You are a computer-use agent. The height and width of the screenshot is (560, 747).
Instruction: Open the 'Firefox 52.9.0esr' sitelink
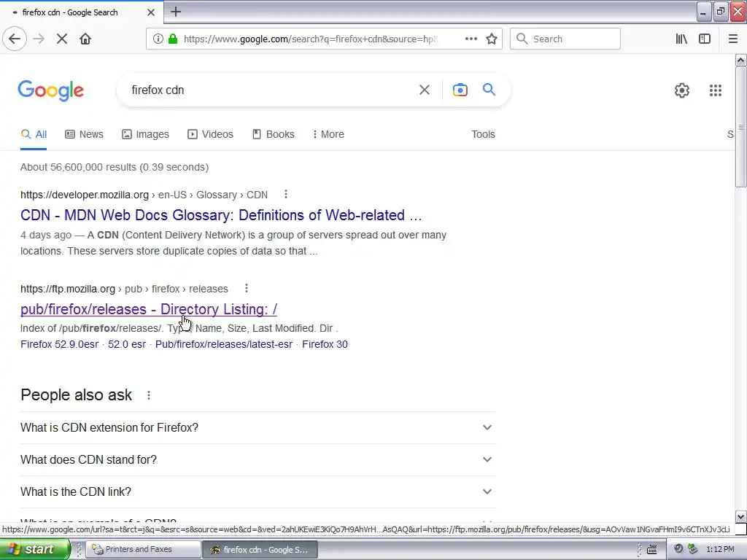pos(60,344)
